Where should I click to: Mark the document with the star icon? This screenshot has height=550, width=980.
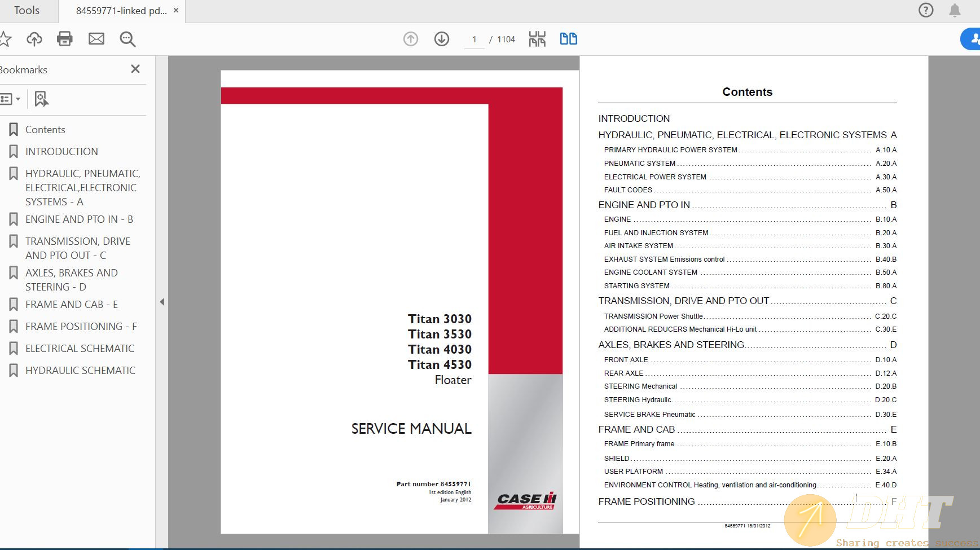click(6, 38)
